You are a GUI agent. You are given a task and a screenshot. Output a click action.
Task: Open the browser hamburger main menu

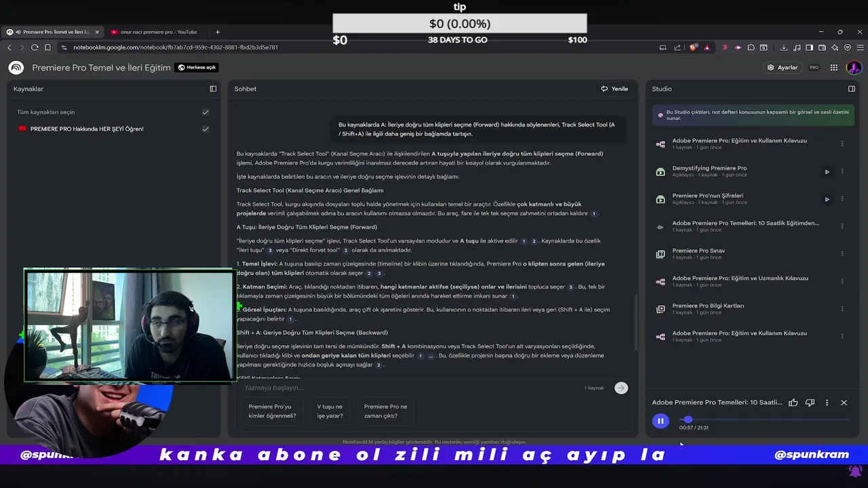pos(860,47)
